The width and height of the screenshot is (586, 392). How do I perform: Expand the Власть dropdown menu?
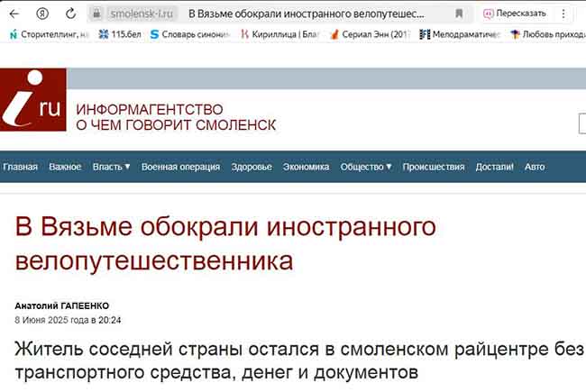click(x=112, y=167)
